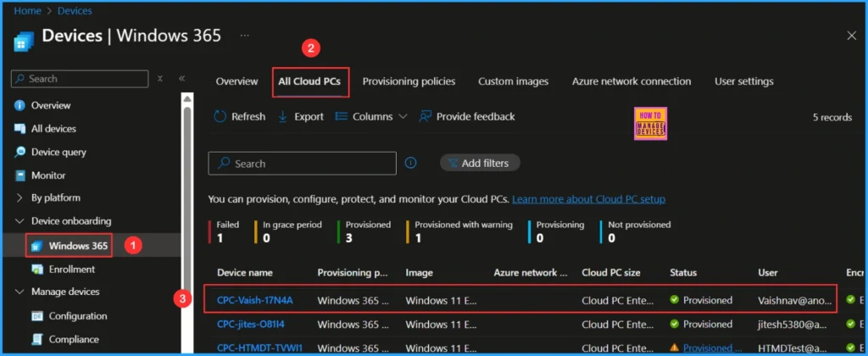Click the Devices breadcrumb link
Image resolution: width=868 pixels, height=356 pixels.
(x=75, y=10)
